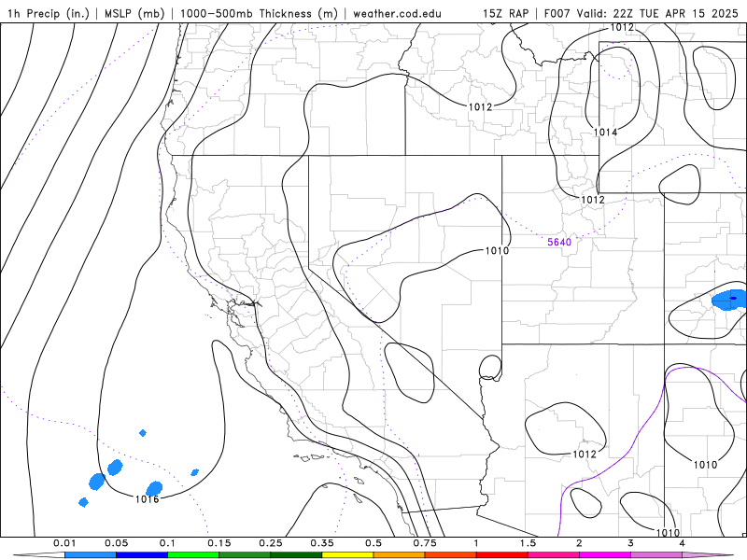The height and width of the screenshot is (560, 747).
Task: Select the purple 5640 thickness label
Action: (x=559, y=242)
